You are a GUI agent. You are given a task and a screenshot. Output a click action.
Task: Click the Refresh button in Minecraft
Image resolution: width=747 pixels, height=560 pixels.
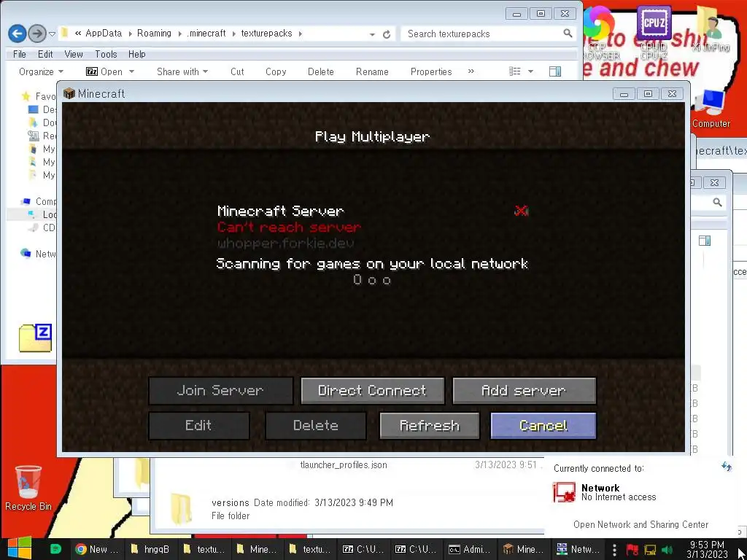coord(429,425)
